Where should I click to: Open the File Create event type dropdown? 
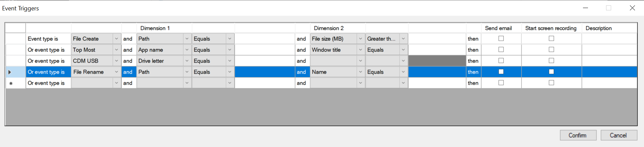point(116,39)
